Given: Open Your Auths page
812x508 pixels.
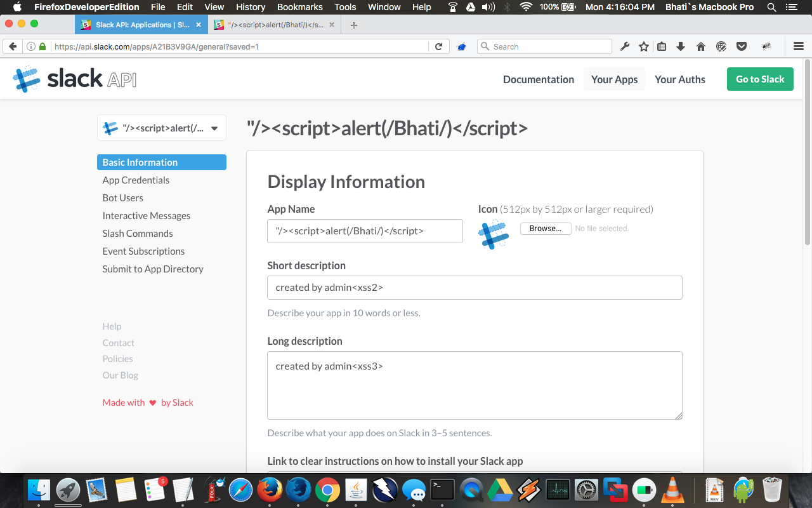Looking at the screenshot, I should [x=680, y=79].
